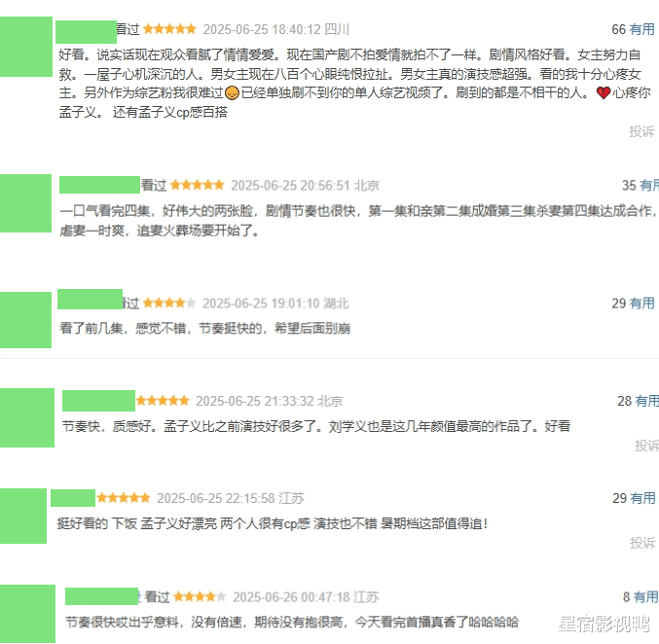
Task: Open first reviewer's avatar
Action: (26, 47)
